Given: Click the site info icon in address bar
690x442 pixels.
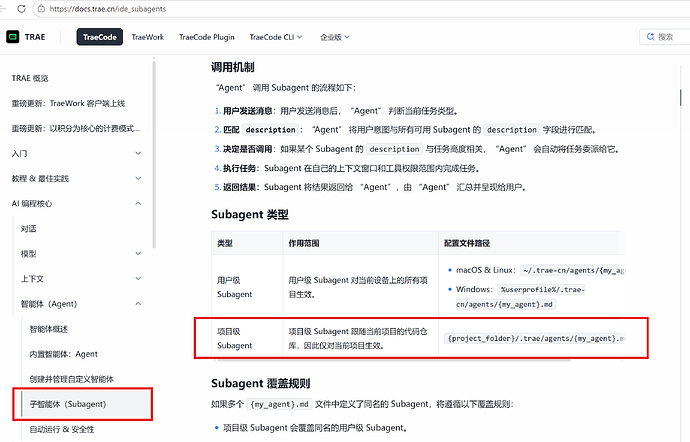Looking at the screenshot, I should (x=41, y=9).
